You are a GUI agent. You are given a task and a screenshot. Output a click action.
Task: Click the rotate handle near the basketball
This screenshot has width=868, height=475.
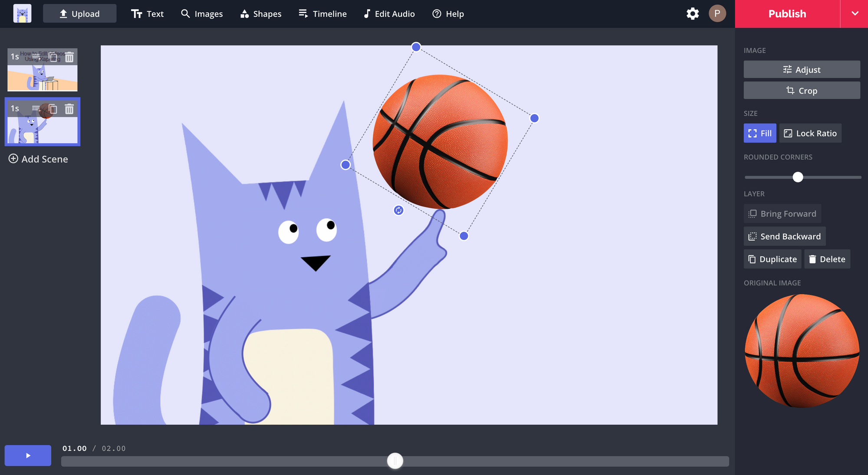click(398, 210)
